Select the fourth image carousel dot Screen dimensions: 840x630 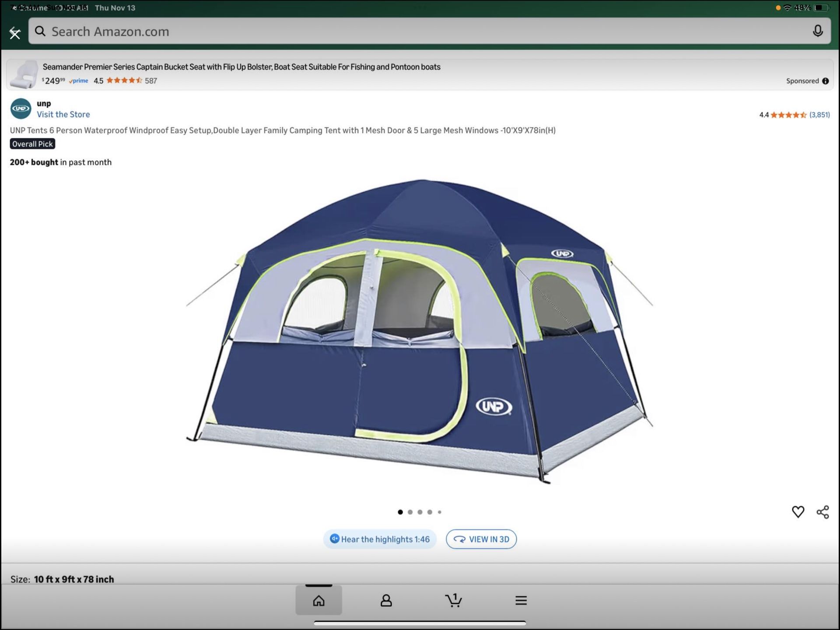click(x=430, y=512)
